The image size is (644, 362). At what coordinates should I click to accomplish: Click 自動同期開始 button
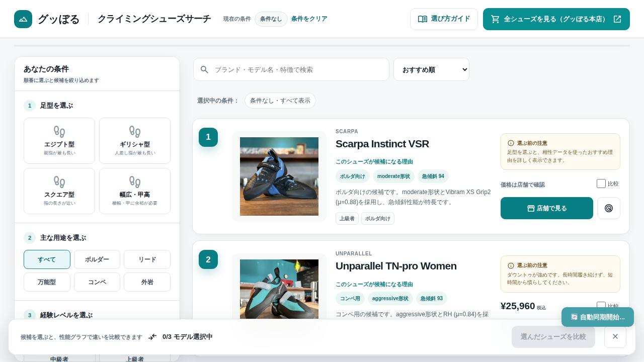point(598,317)
